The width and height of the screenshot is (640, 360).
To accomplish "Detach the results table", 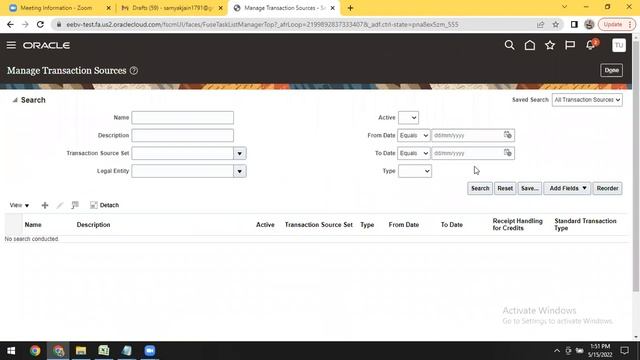I will [x=104, y=205].
